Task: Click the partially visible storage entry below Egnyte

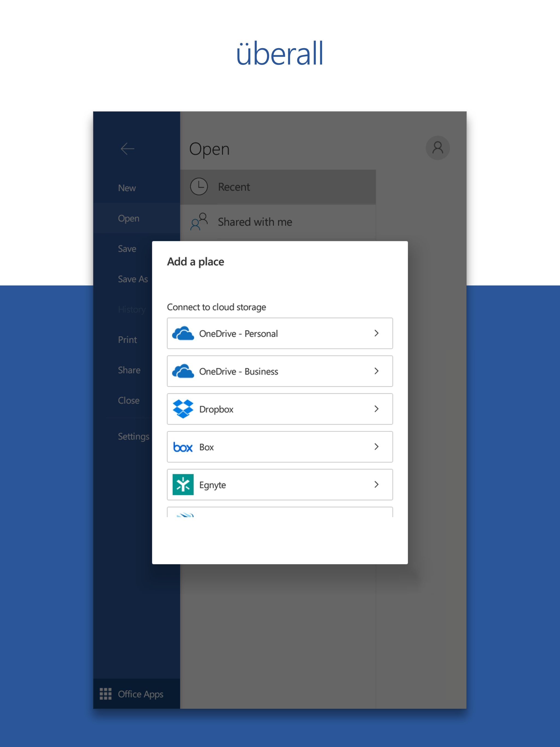Action: (280, 512)
